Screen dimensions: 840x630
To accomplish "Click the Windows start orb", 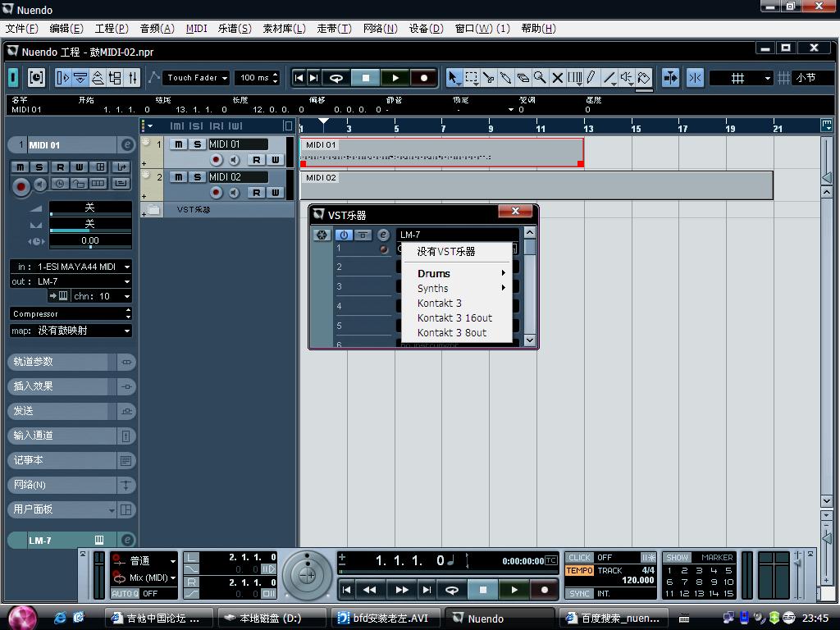I will tap(22, 618).
